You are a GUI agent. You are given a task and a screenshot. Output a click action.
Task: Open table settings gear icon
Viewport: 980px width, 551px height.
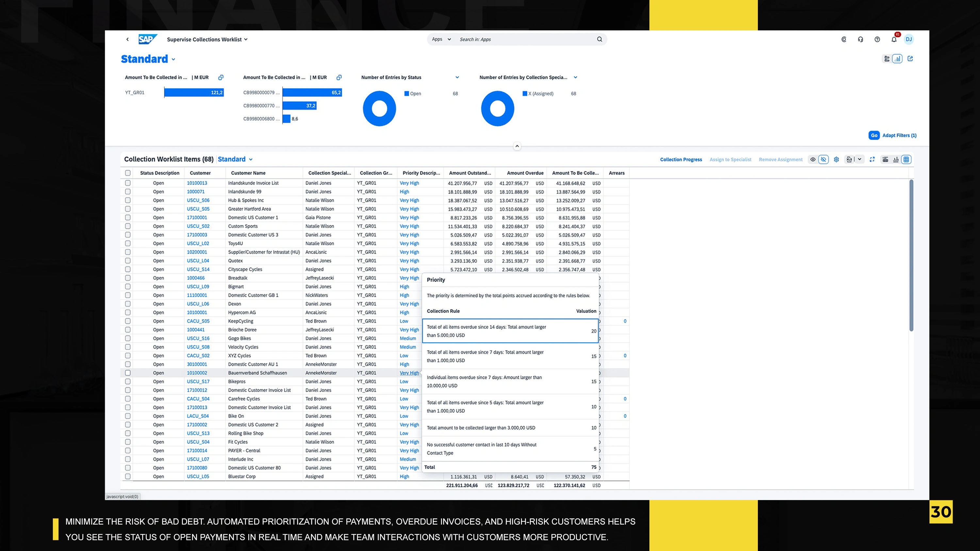pyautogui.click(x=836, y=159)
